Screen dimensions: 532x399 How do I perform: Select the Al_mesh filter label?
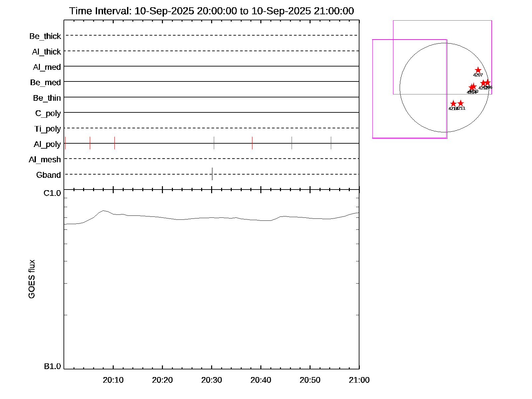click(x=45, y=160)
